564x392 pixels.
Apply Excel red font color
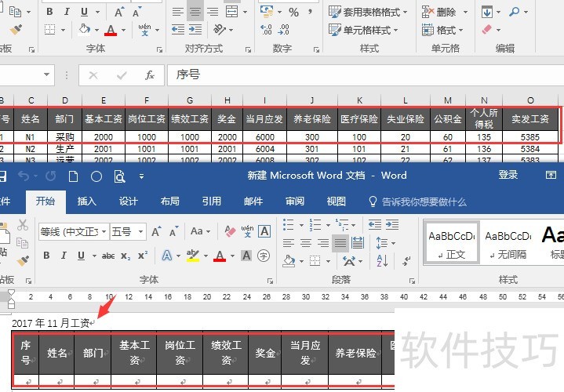coord(111,30)
